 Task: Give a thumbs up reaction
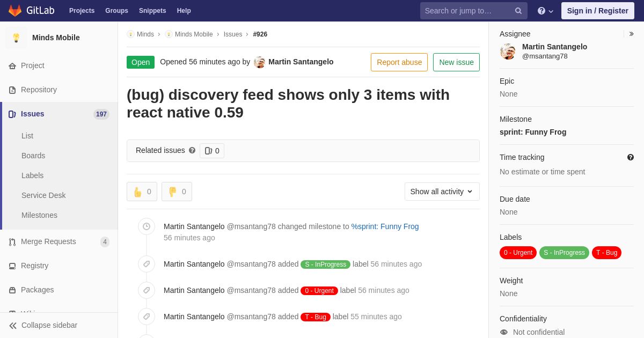pyautogui.click(x=142, y=192)
